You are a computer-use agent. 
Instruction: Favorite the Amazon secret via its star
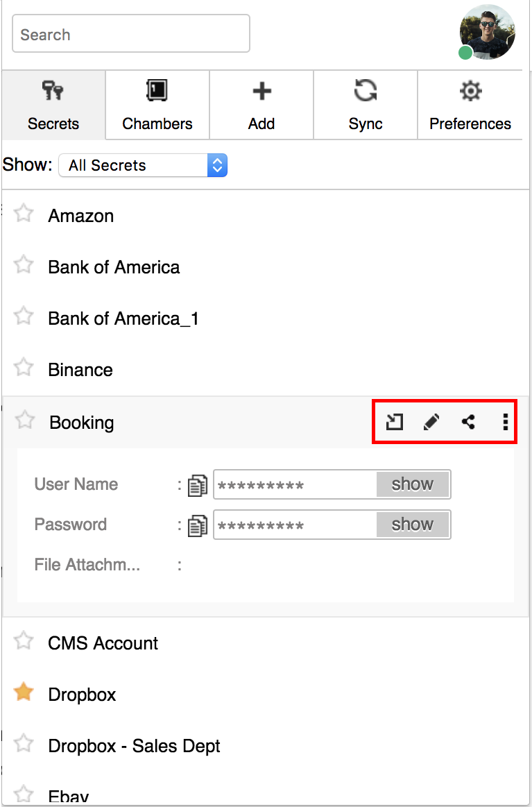point(23,213)
